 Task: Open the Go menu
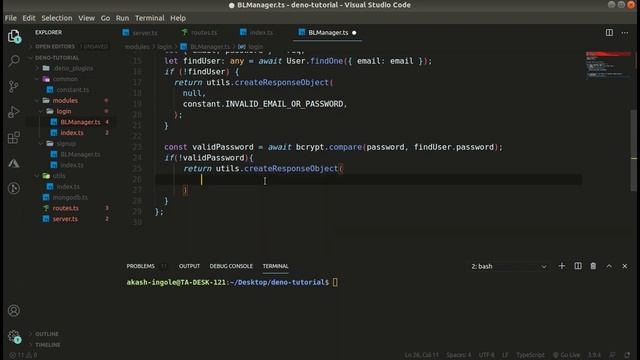point(105,18)
